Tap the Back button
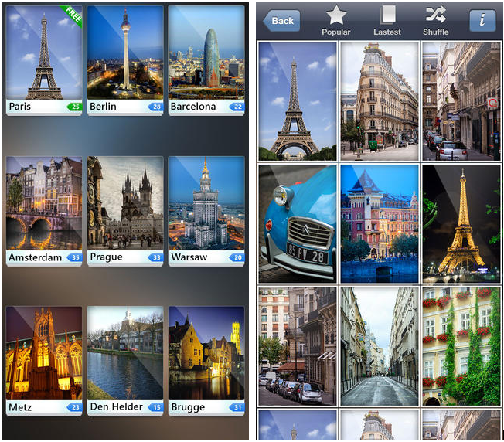Viewport: 504px width, 442px height. [x=281, y=21]
